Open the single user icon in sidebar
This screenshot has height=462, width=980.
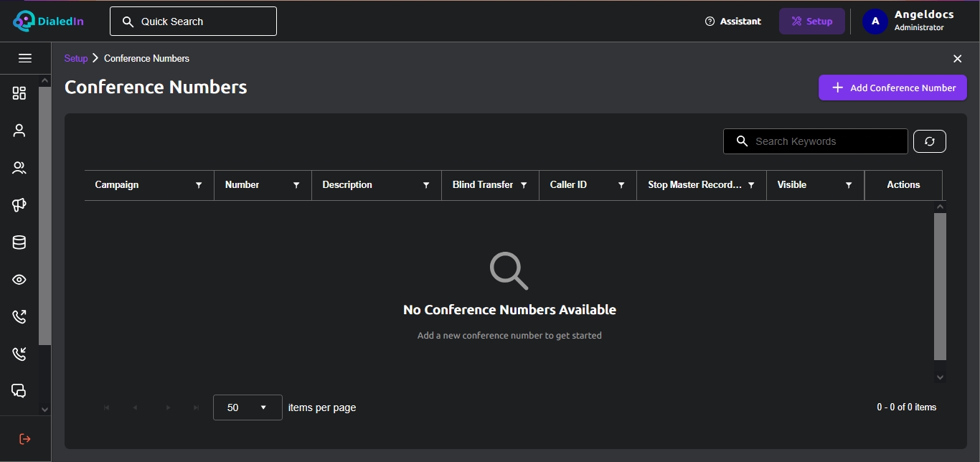pos(19,131)
